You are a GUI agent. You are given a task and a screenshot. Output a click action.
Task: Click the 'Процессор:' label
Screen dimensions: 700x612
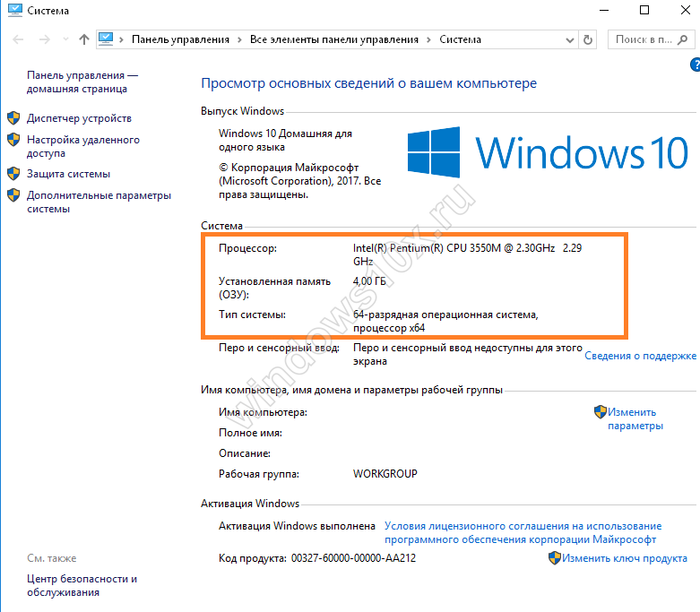[x=247, y=248]
